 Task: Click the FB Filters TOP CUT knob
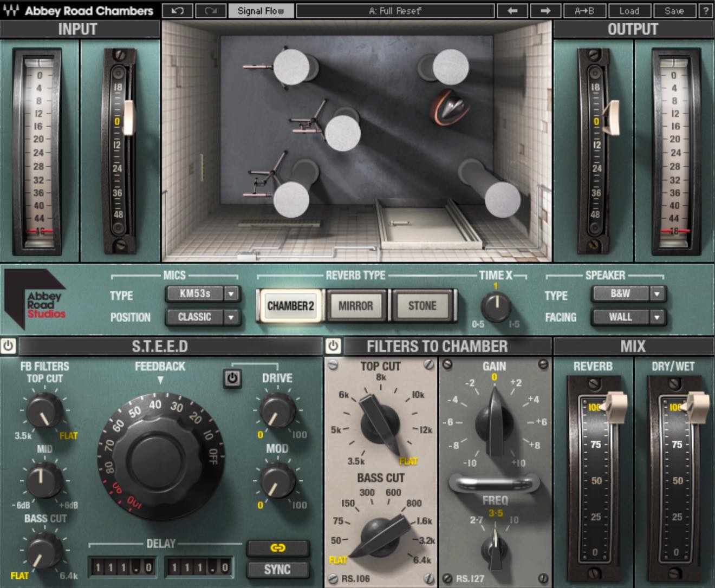click(44, 410)
